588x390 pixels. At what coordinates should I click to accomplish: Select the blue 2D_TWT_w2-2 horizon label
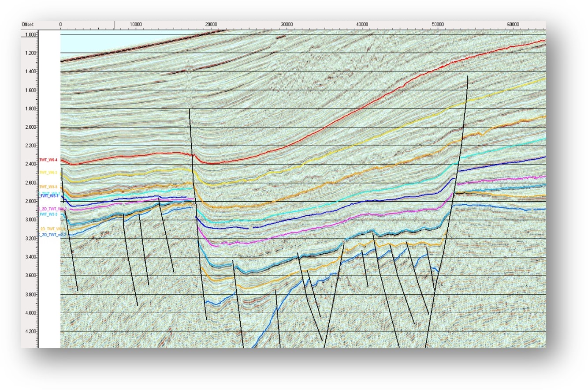click(52, 235)
